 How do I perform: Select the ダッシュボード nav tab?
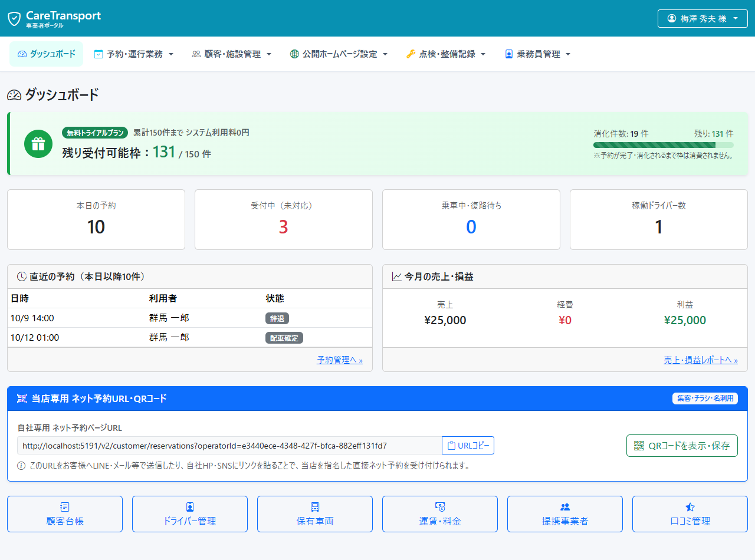point(47,54)
